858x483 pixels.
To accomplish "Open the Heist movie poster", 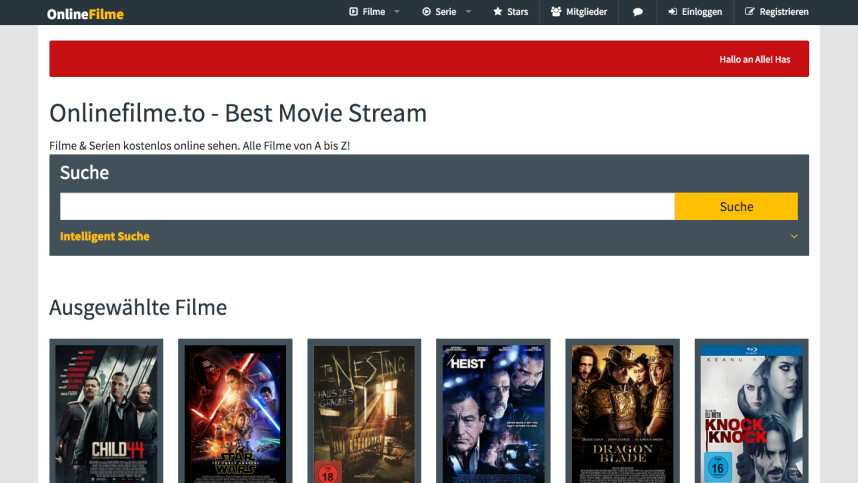I will [493, 413].
